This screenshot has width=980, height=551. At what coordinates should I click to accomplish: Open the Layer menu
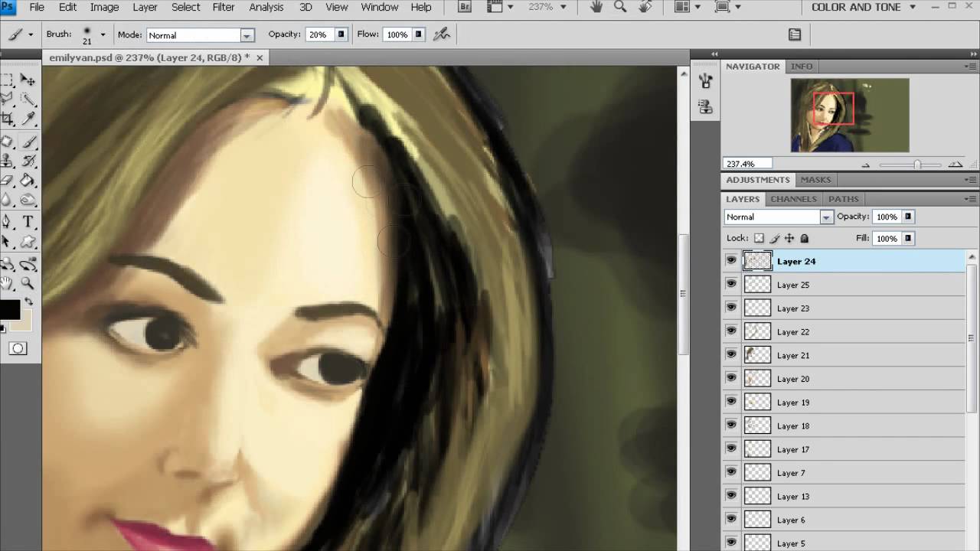[x=145, y=7]
